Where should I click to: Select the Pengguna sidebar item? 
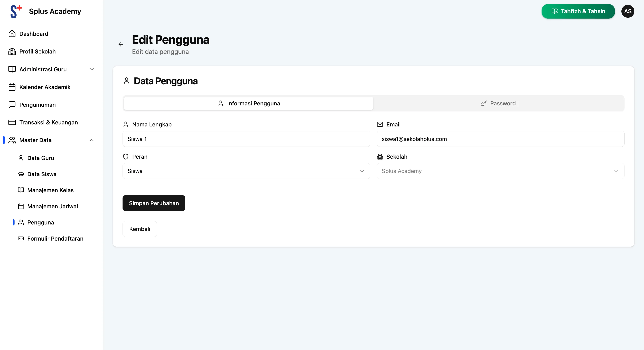click(x=40, y=222)
